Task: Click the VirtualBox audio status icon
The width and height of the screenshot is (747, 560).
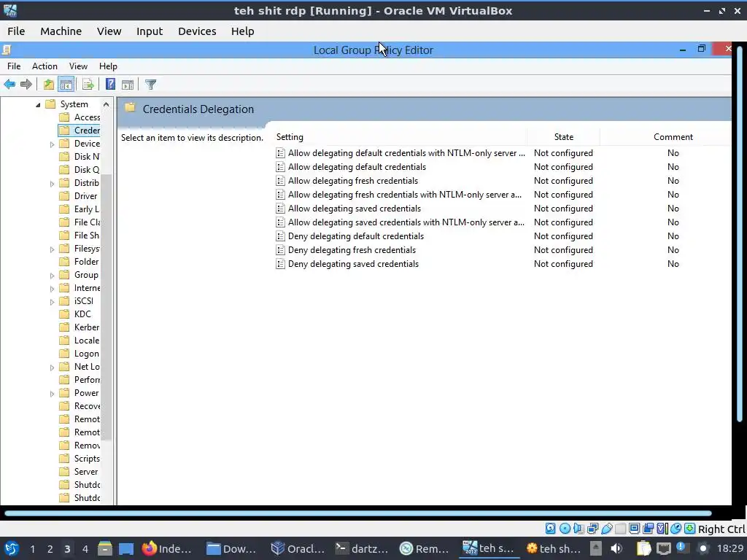Action: pos(578,528)
